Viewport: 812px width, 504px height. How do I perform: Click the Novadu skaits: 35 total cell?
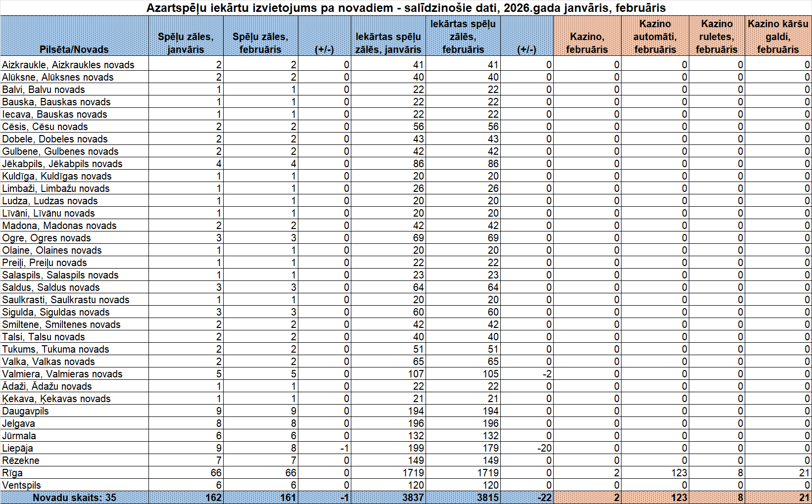point(74,498)
